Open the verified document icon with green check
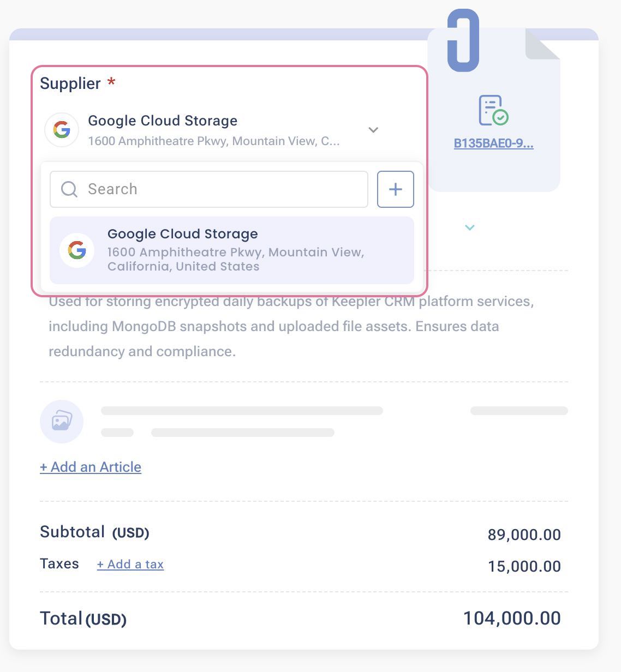The image size is (621, 672). point(493,110)
